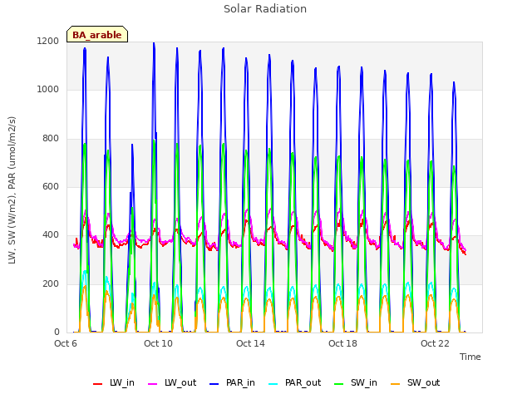Click the Oct 6 x-axis tick label

(x=66, y=343)
